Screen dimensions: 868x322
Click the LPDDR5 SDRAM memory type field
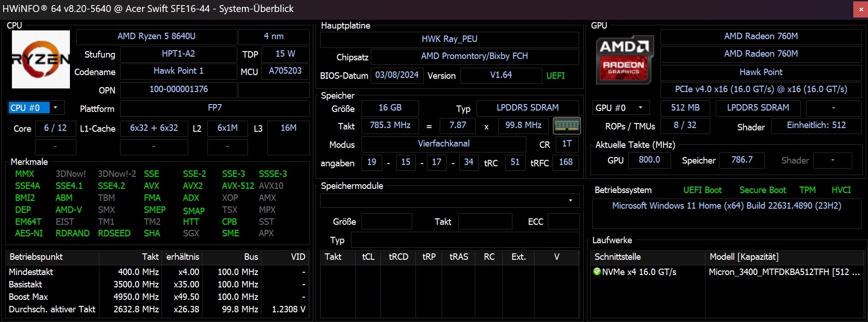[x=528, y=108]
